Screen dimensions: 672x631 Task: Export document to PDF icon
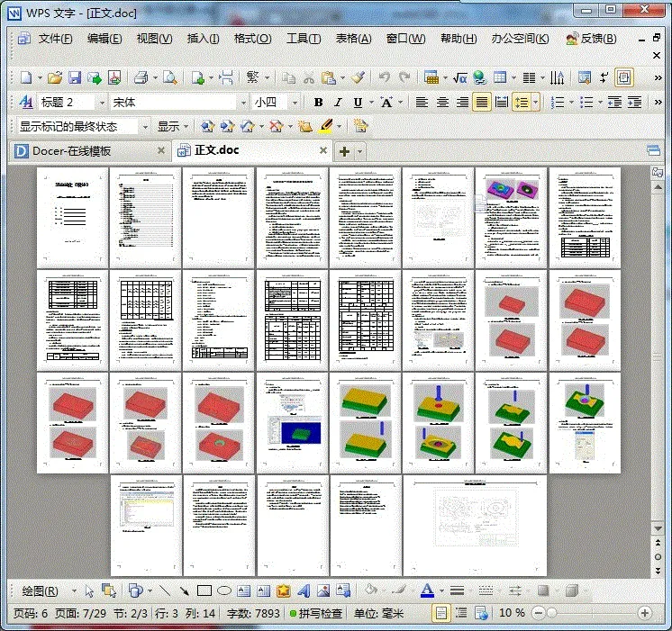click(x=114, y=77)
